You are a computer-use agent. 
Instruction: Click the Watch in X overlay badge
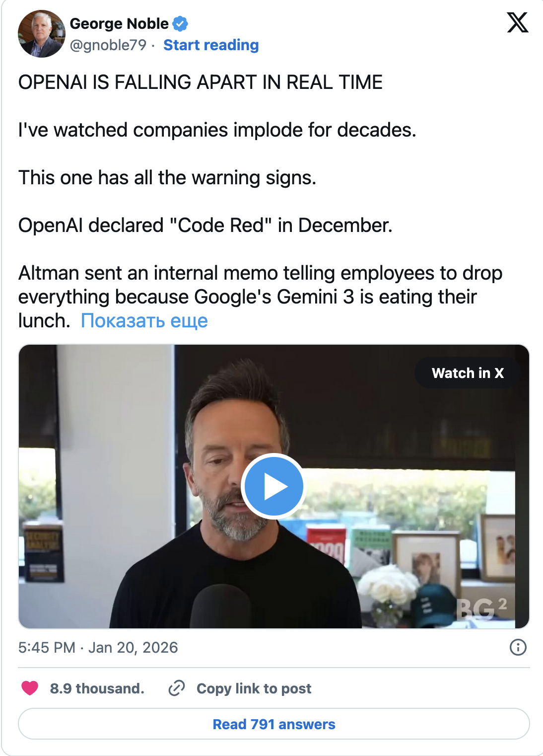pos(468,373)
